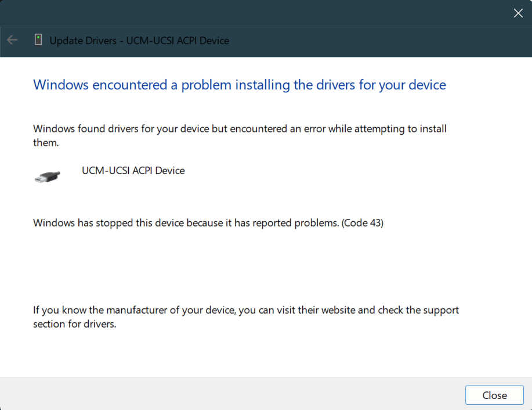Click the arrow icon at the top left
This screenshot has height=410, width=532.
pyautogui.click(x=12, y=40)
